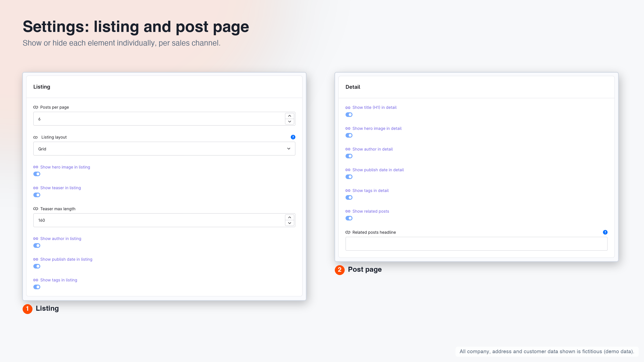Increase Posts per page with up arrow
This screenshot has height=362, width=644.
click(290, 116)
